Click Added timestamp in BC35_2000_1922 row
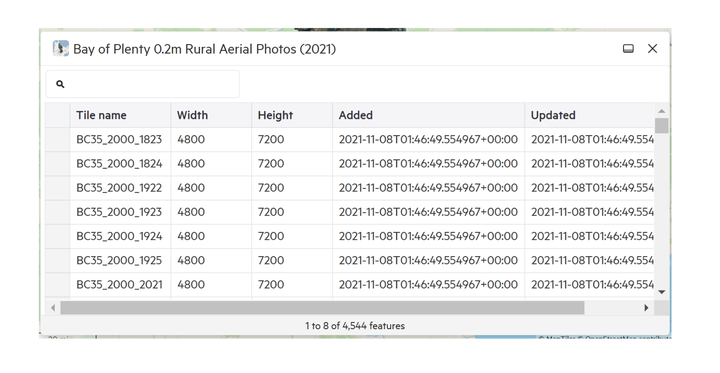This screenshot has height=373, width=720. 428,187
